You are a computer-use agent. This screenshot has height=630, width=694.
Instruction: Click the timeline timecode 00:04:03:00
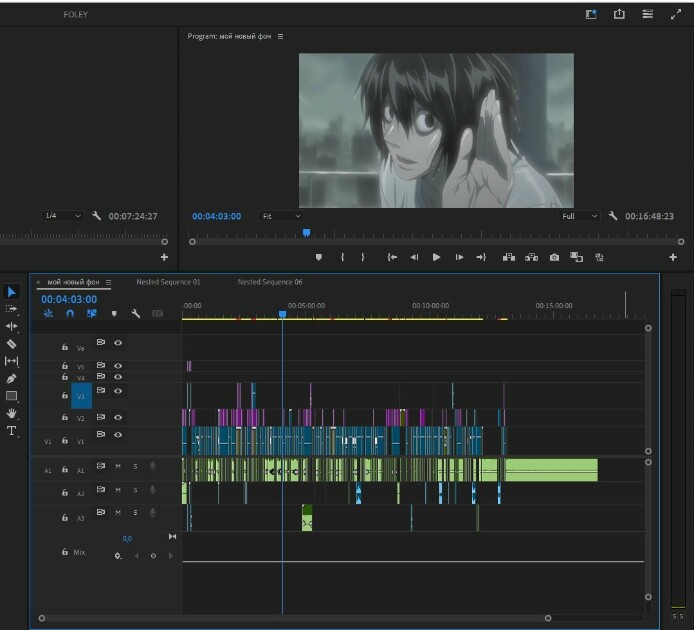pos(69,299)
